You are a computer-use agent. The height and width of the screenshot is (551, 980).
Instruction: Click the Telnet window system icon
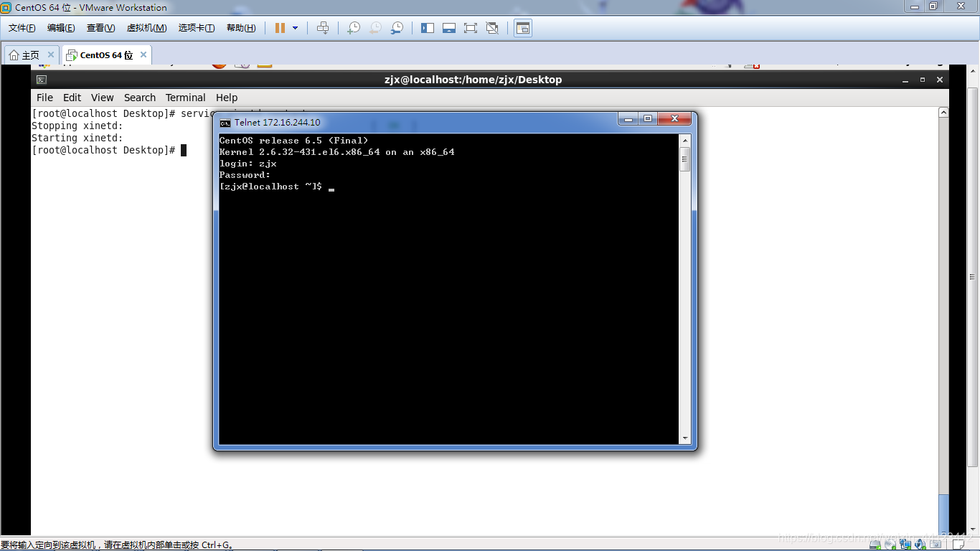tap(225, 123)
